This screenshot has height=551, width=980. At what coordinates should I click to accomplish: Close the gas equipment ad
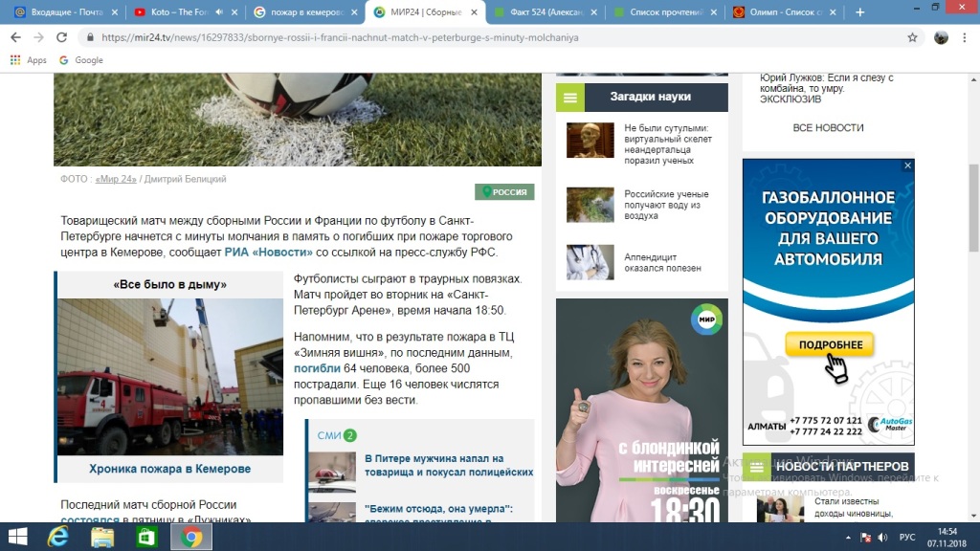tap(907, 165)
